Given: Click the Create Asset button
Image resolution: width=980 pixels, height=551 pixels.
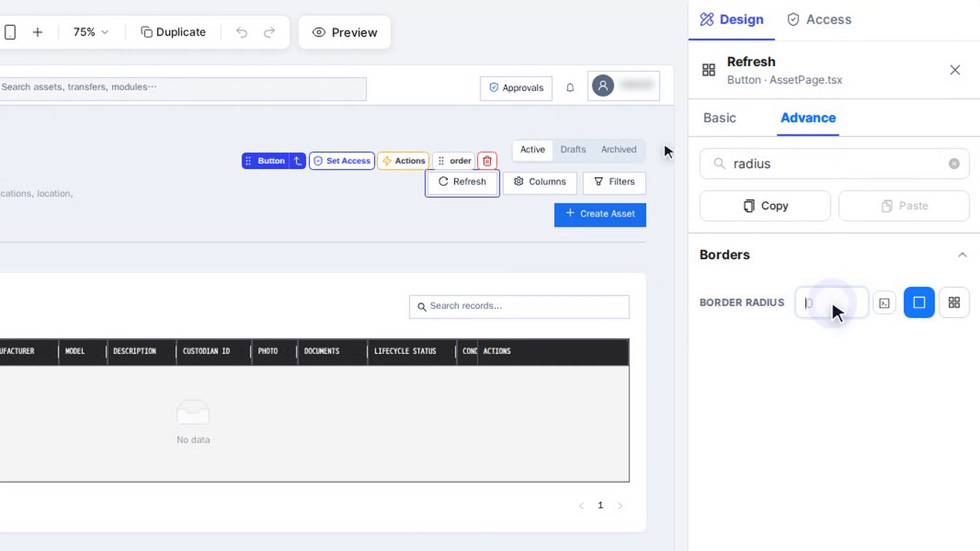Looking at the screenshot, I should (600, 214).
